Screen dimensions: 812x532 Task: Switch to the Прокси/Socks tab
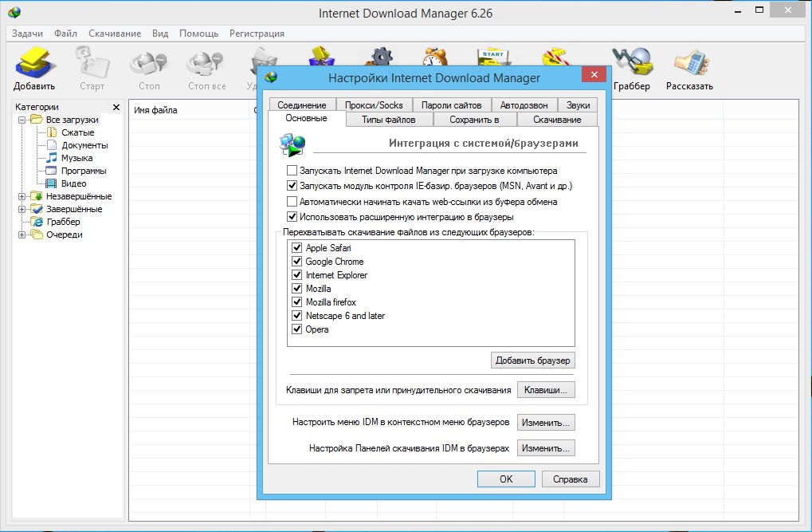tap(374, 104)
